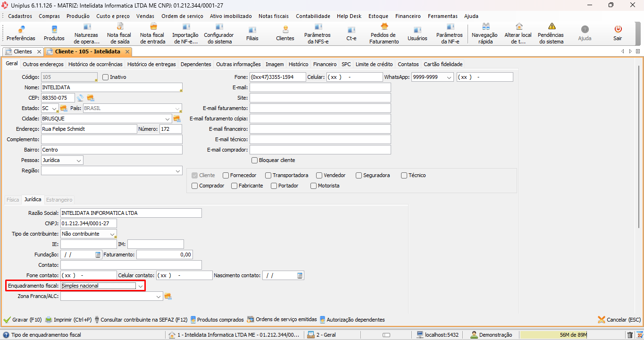Switch to Limite de crédito tab
The height and width of the screenshot is (340, 644).
[374, 64]
